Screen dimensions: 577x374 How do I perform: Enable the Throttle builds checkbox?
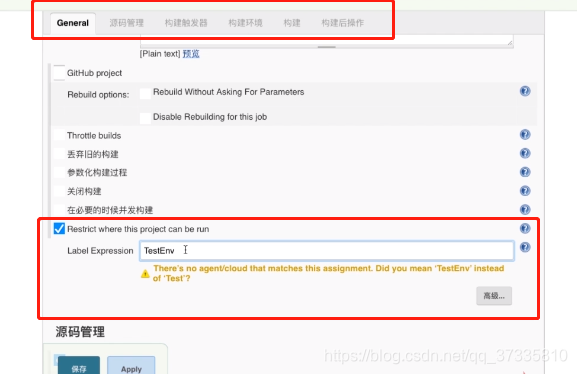(x=59, y=135)
